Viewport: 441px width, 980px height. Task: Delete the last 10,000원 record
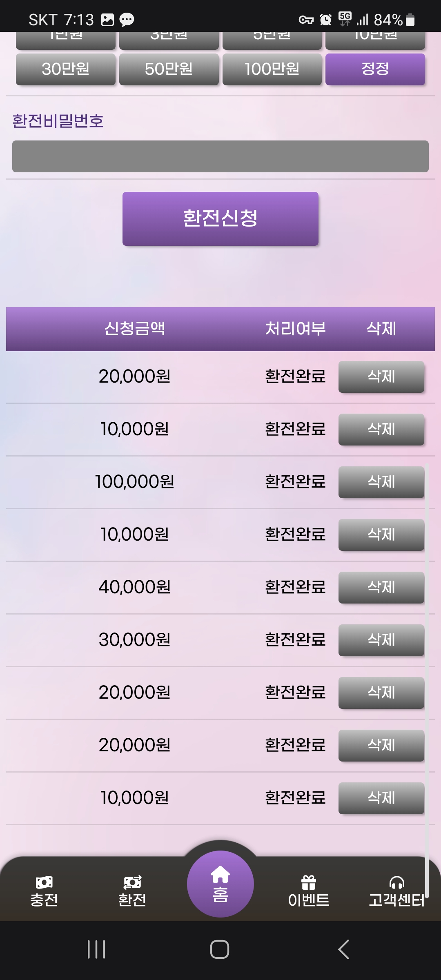pyautogui.click(x=381, y=798)
